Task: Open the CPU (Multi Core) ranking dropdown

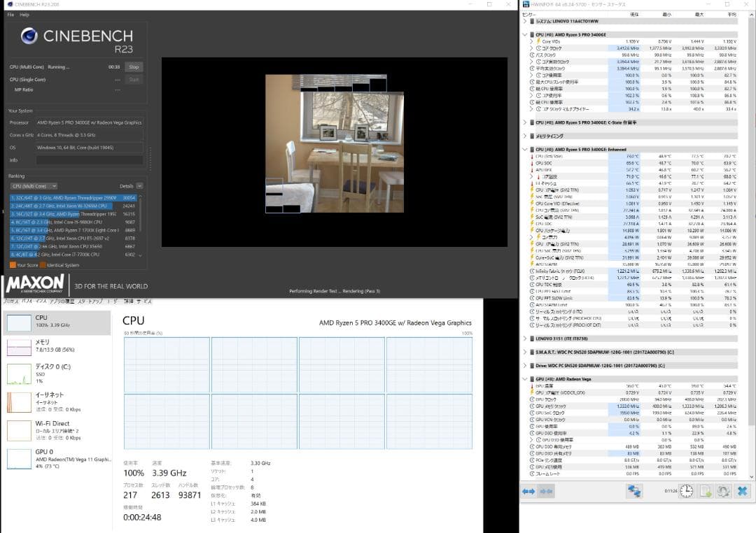Action: pos(34,186)
